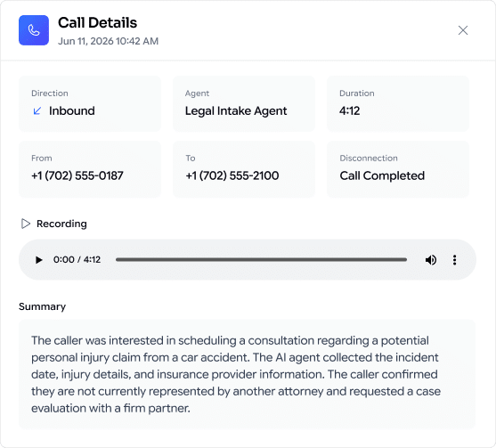Select the From number +1 (702) 555-0187
Screen dimensions: 496x448
click(77, 175)
